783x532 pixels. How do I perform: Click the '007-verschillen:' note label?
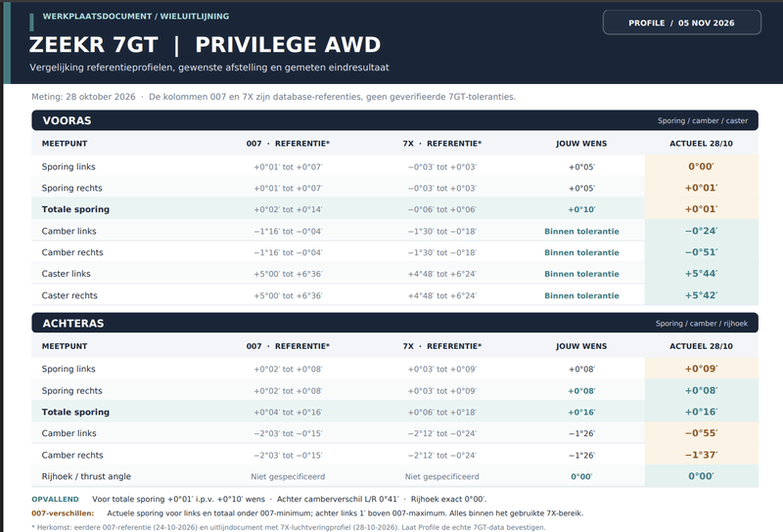(63, 513)
